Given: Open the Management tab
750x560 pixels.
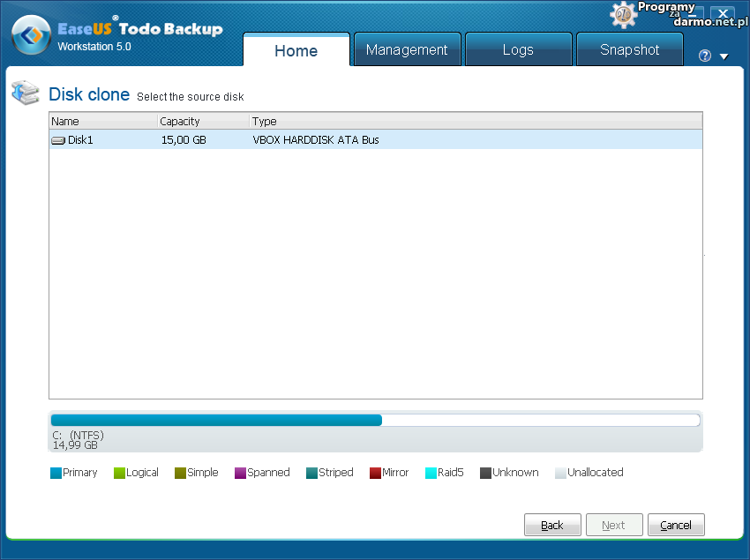Looking at the screenshot, I should click(407, 50).
